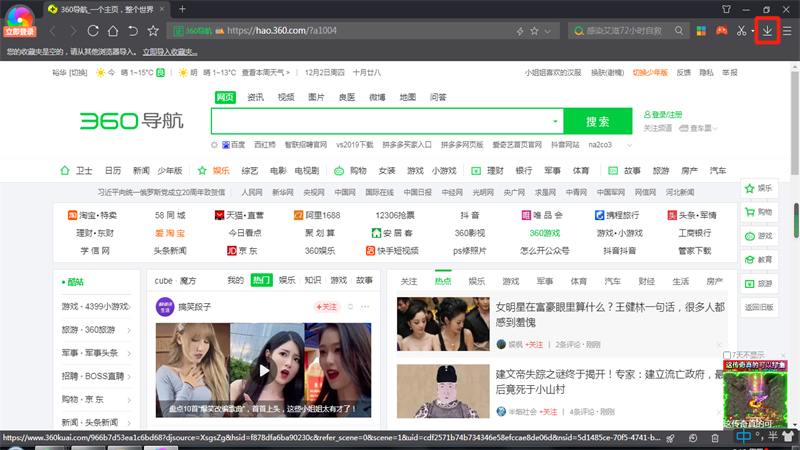Open the screenshot tool dropdown arrow
Viewport: 800px width, 450px height.
point(752,31)
